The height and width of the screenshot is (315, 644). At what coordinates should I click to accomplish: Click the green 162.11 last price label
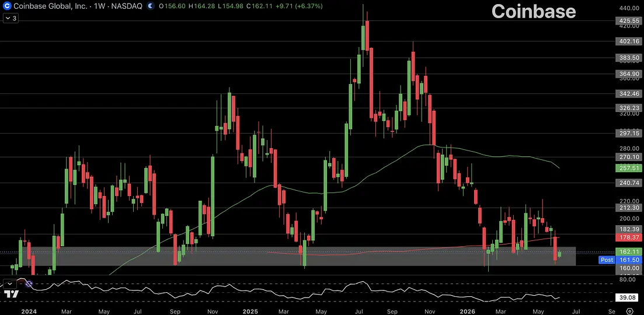click(x=628, y=251)
